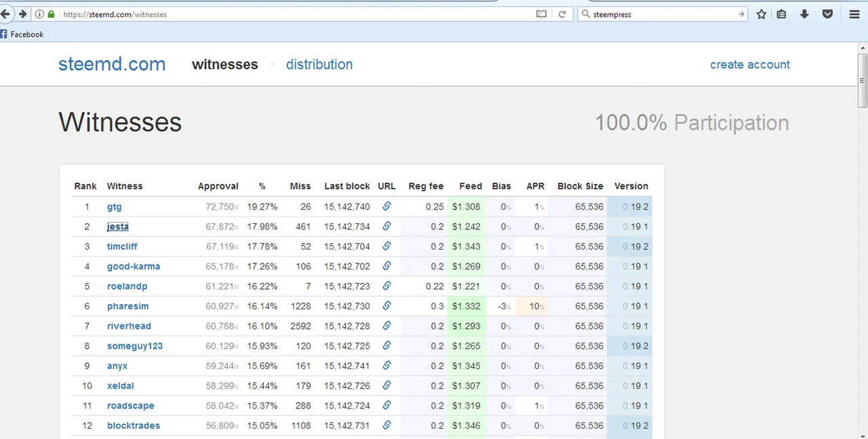
Task: Open anyx witness profile
Action: [x=117, y=366]
